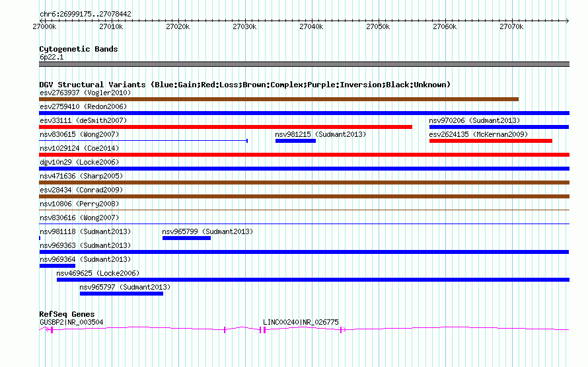Select the nsv471636 (Sharp2005) brown bar
The image size is (588, 367).
coord(304,183)
